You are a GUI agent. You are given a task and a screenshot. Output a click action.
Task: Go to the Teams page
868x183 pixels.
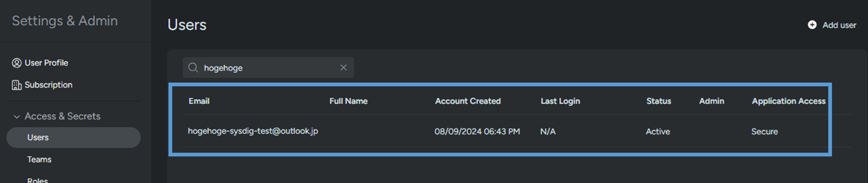point(39,159)
